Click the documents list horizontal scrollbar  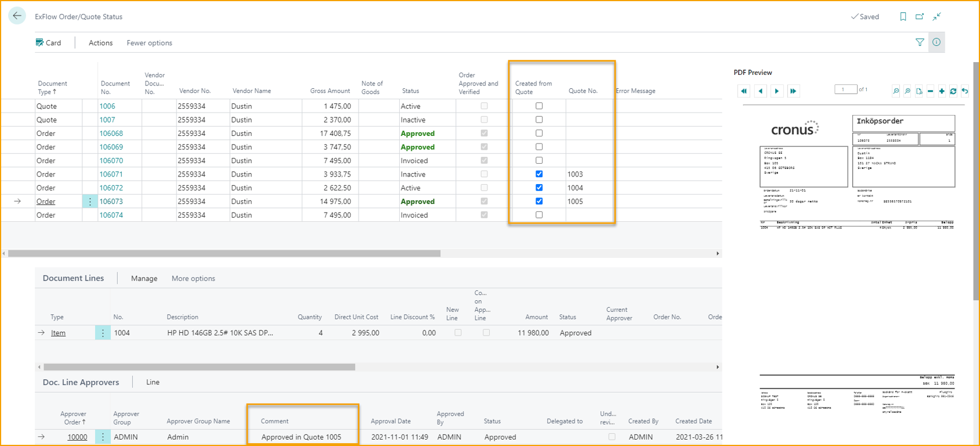tap(224, 253)
